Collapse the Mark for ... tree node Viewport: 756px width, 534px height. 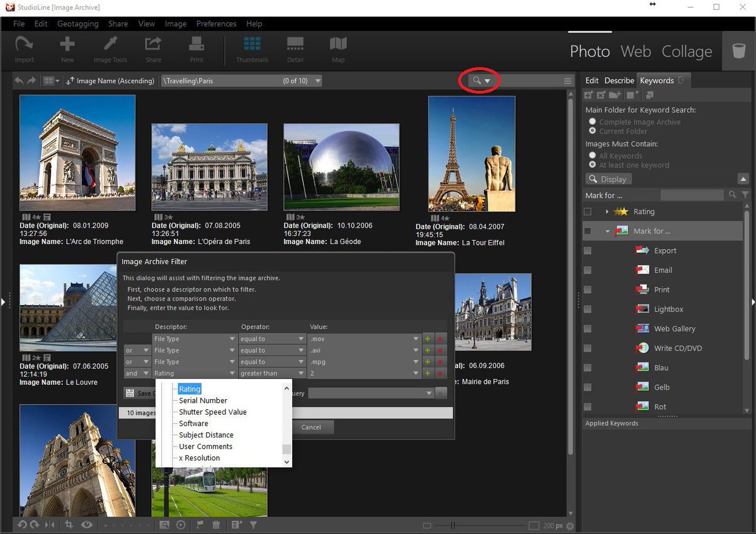click(607, 231)
